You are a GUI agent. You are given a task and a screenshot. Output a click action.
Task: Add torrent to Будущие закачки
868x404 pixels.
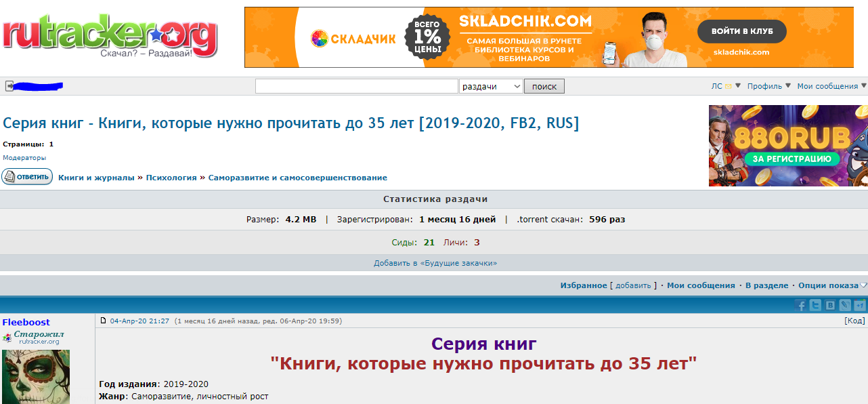pos(435,263)
